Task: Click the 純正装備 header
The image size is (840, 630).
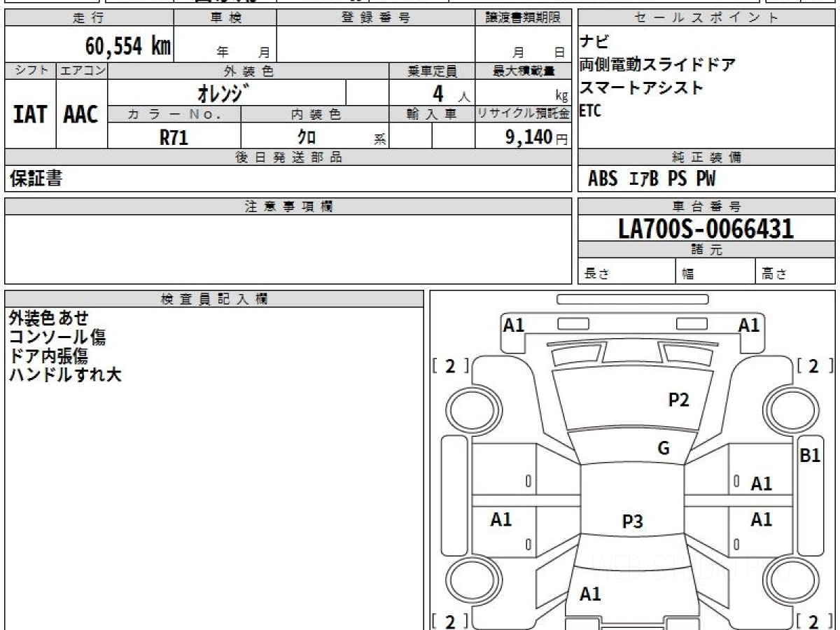Action: click(x=706, y=157)
